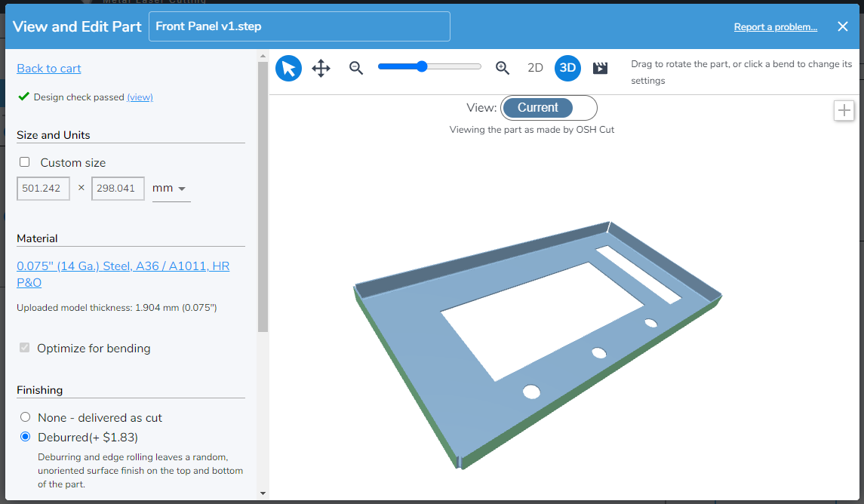Click the left panel scroll up arrow
The width and height of the screenshot is (864, 504).
click(x=263, y=56)
